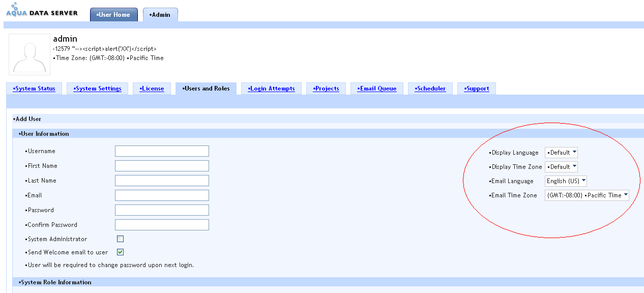Click the script alert text under admin
Image resolution: width=644 pixels, height=293 pixels.
105,49
